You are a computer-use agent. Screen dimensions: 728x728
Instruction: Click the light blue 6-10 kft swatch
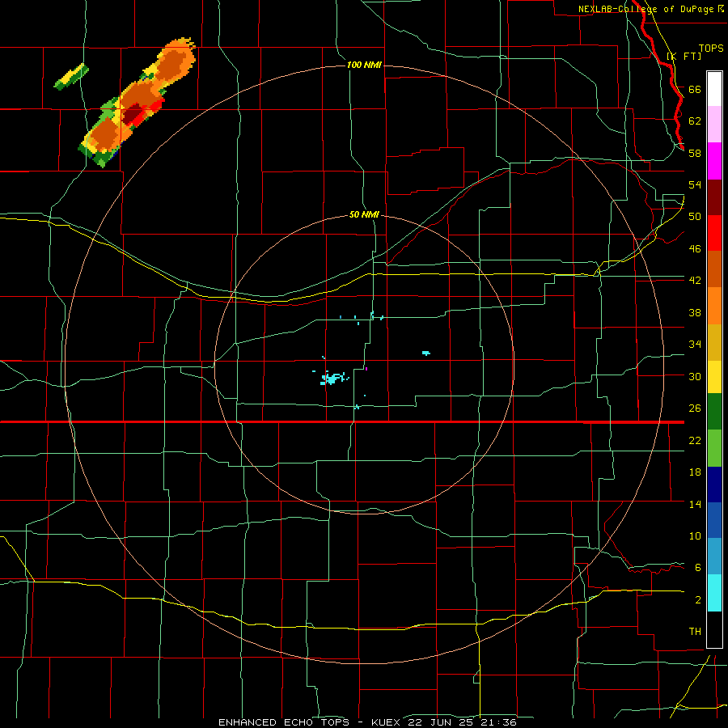coord(714,557)
